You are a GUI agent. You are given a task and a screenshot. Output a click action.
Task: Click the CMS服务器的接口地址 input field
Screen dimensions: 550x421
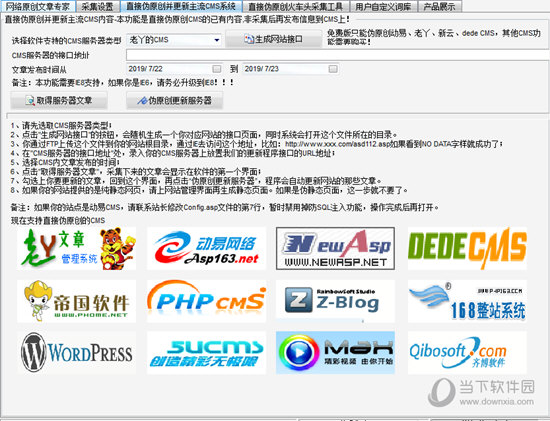(x=338, y=55)
